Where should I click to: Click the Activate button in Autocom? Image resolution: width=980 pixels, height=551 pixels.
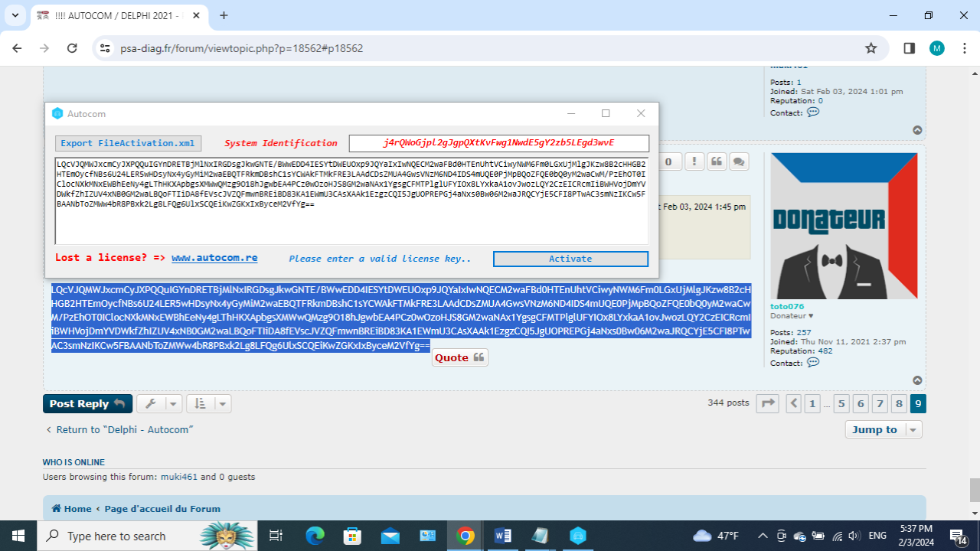[x=570, y=259]
